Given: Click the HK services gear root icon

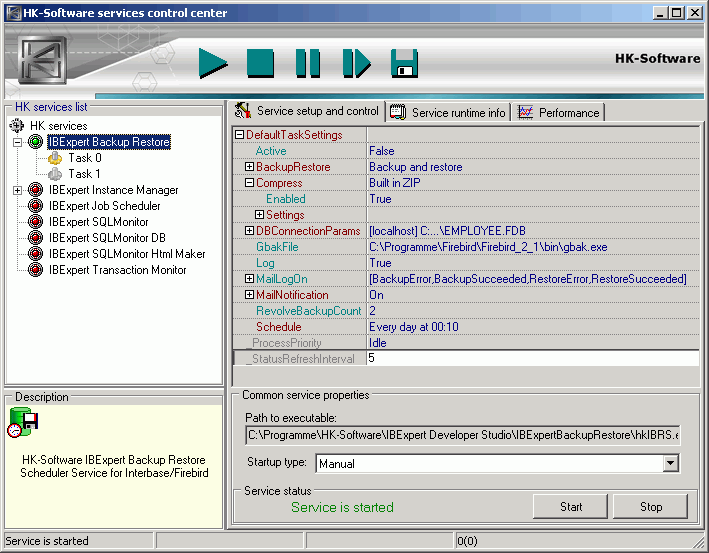Looking at the screenshot, I should click(x=17, y=125).
